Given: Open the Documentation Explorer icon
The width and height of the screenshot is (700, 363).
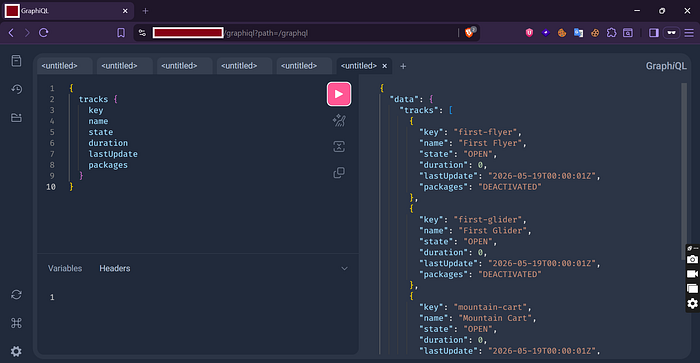Looking at the screenshot, I should [17, 61].
